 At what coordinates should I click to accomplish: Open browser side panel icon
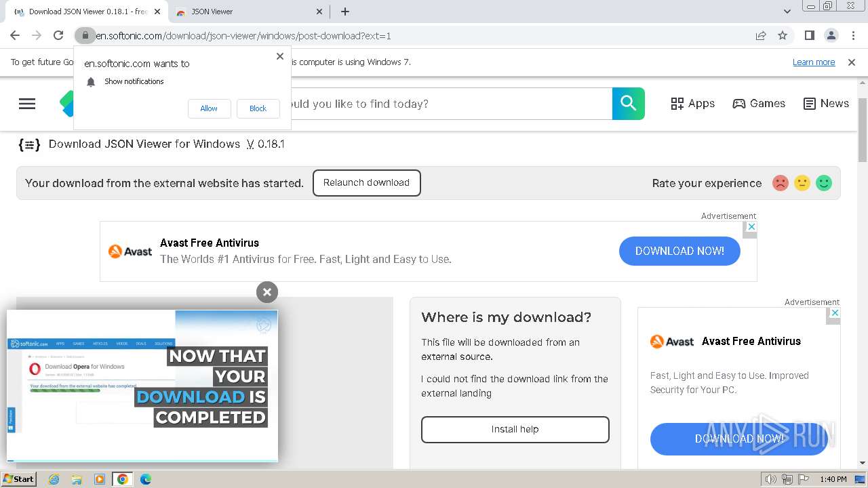click(809, 35)
